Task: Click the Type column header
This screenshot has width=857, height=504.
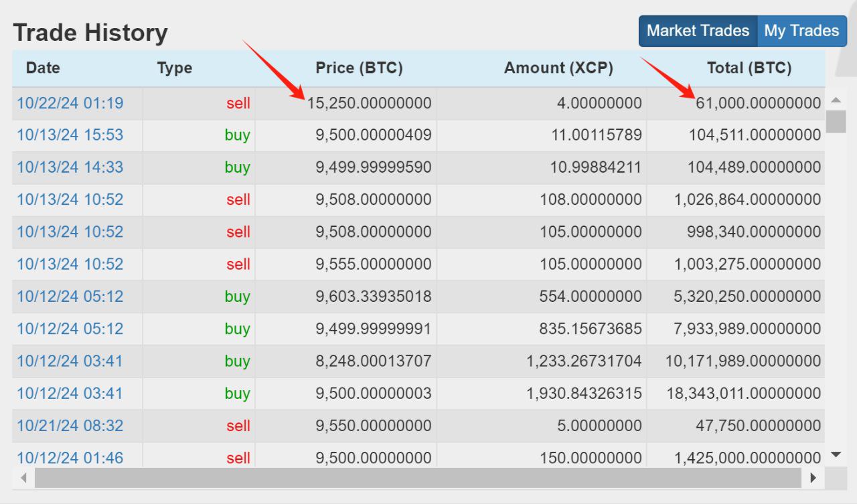Action: tap(174, 68)
